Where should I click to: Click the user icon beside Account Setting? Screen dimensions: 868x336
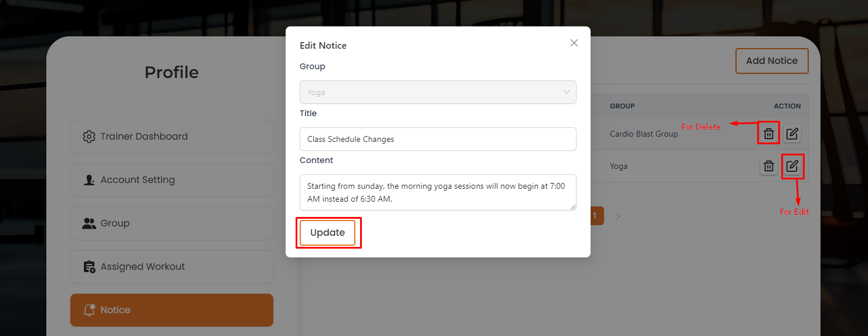point(89,180)
